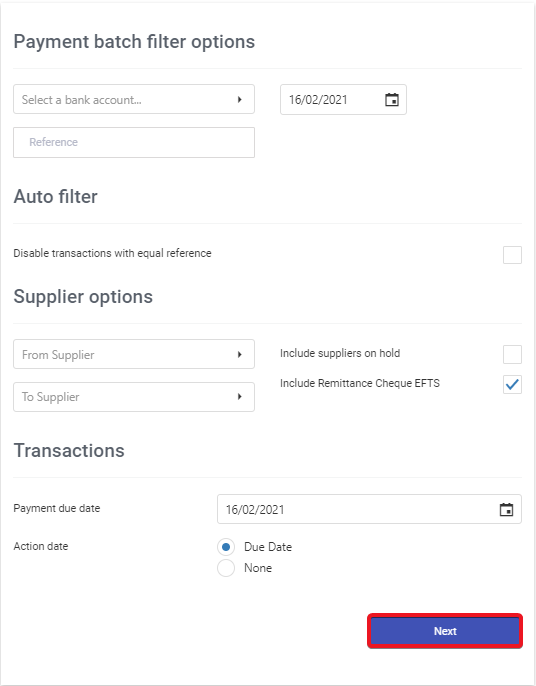Choose None for the action date
The image size is (536, 686).
click(226, 568)
